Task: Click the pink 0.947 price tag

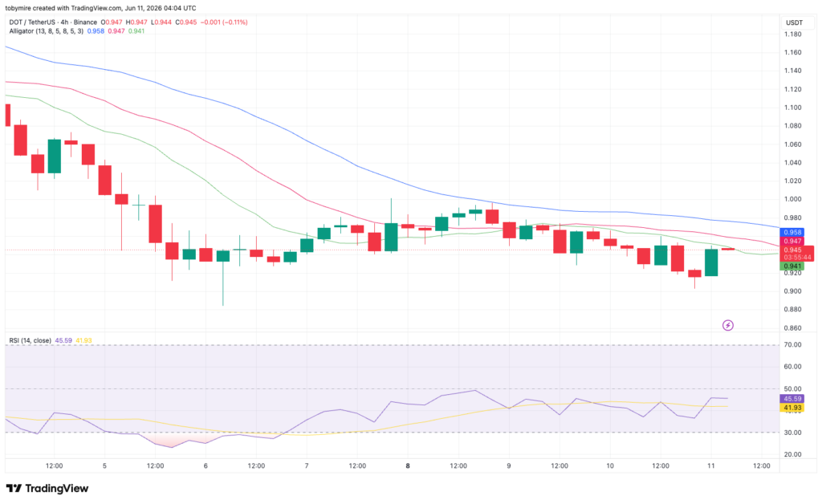Action: click(x=792, y=241)
